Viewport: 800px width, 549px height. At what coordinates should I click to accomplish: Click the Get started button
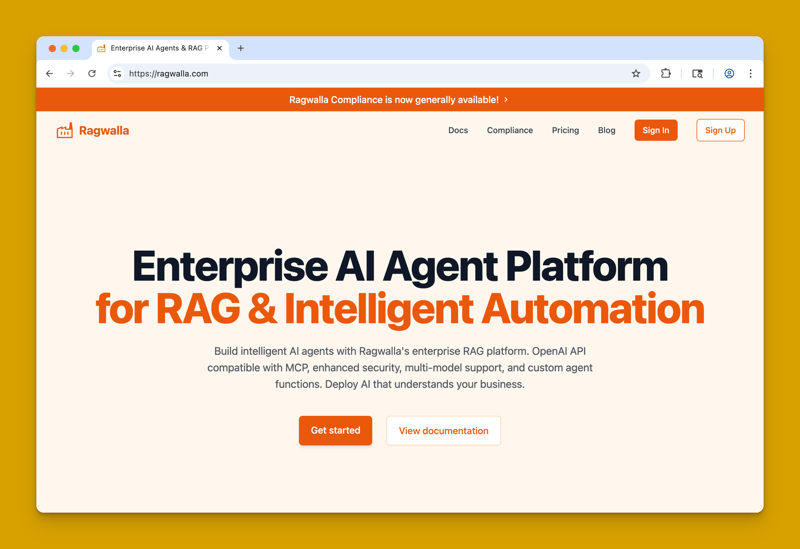(335, 431)
